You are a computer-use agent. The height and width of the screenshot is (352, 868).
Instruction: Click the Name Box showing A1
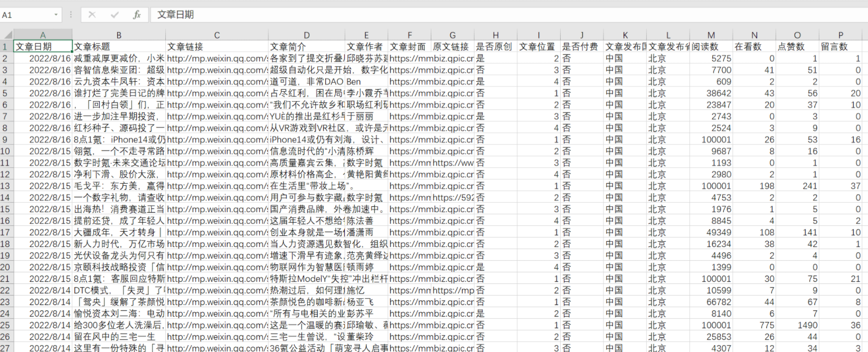point(26,15)
